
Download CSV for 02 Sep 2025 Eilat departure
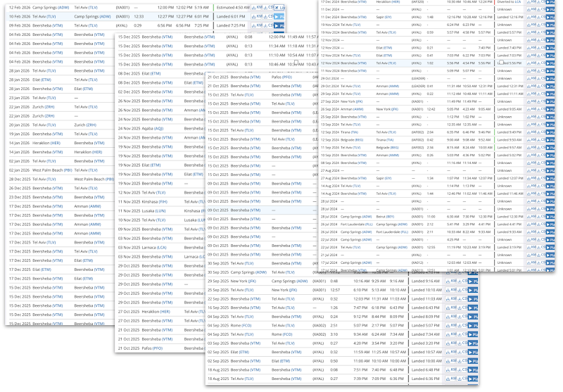[x=463, y=351]
